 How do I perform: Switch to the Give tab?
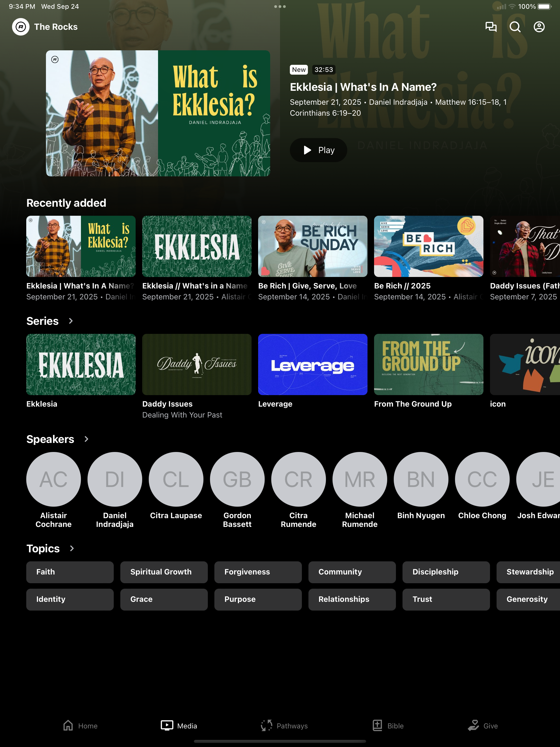(483, 726)
